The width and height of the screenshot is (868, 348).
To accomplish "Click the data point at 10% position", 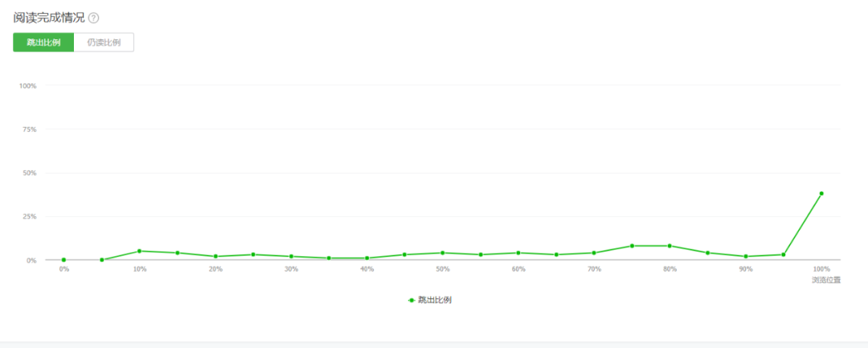I will coord(140,252).
